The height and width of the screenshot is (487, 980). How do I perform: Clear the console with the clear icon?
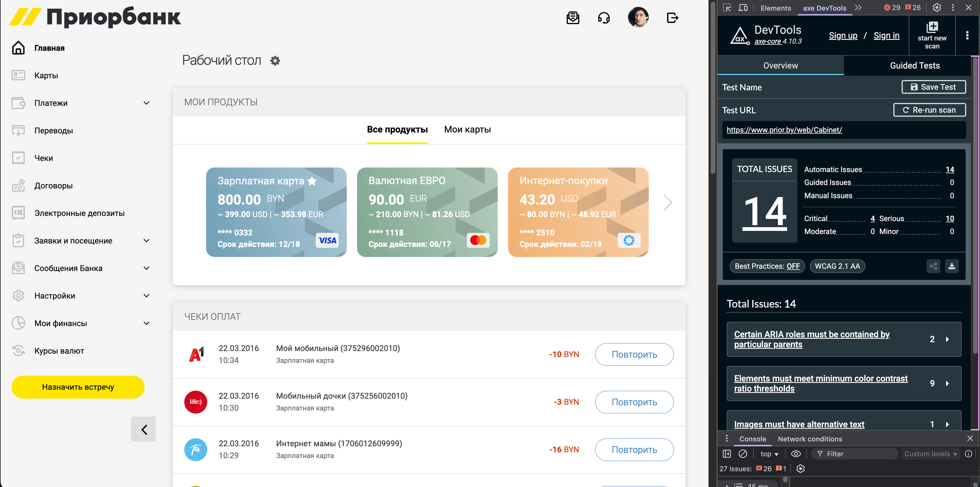tap(743, 453)
